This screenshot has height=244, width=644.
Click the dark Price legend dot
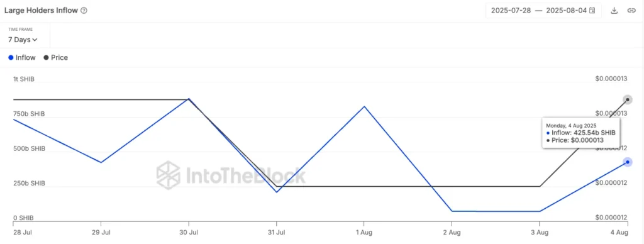(46, 57)
